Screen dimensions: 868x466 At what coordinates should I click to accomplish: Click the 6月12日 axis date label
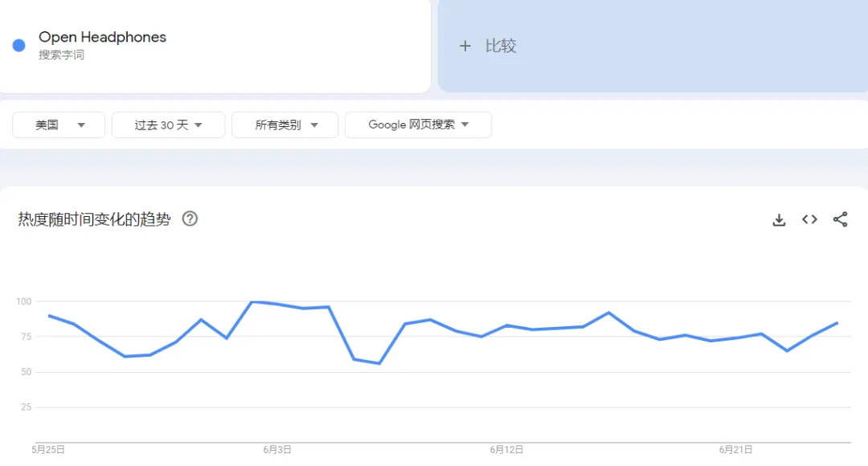tap(506, 450)
